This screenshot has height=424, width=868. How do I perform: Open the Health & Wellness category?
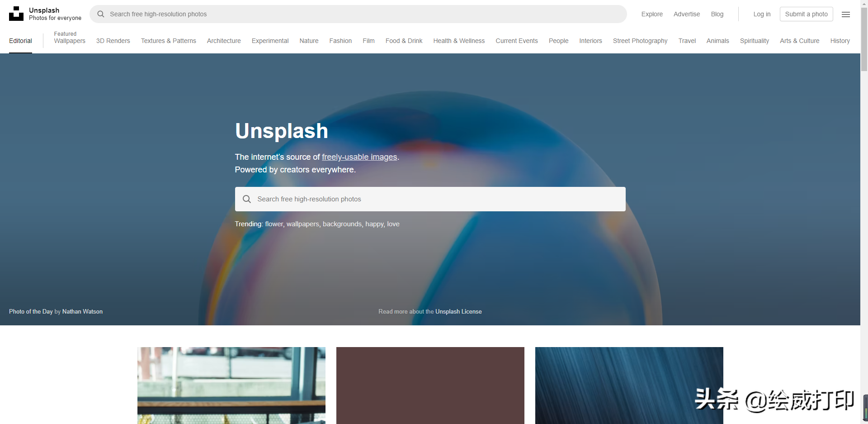pyautogui.click(x=459, y=41)
